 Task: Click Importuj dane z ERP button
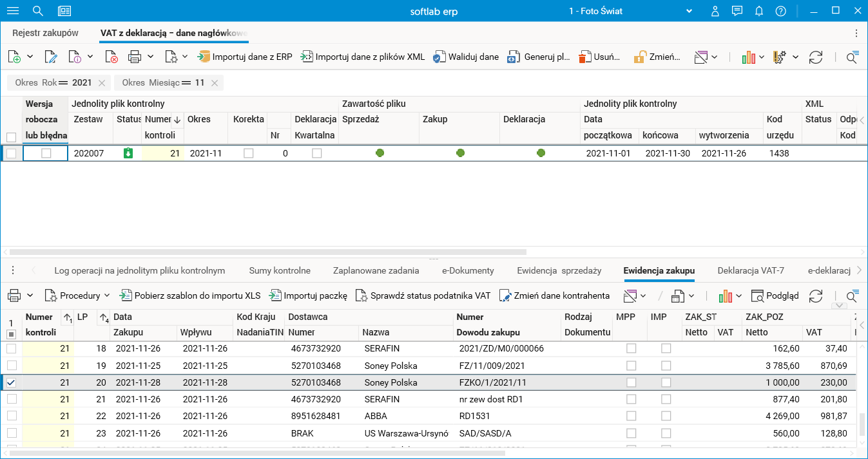pos(245,57)
